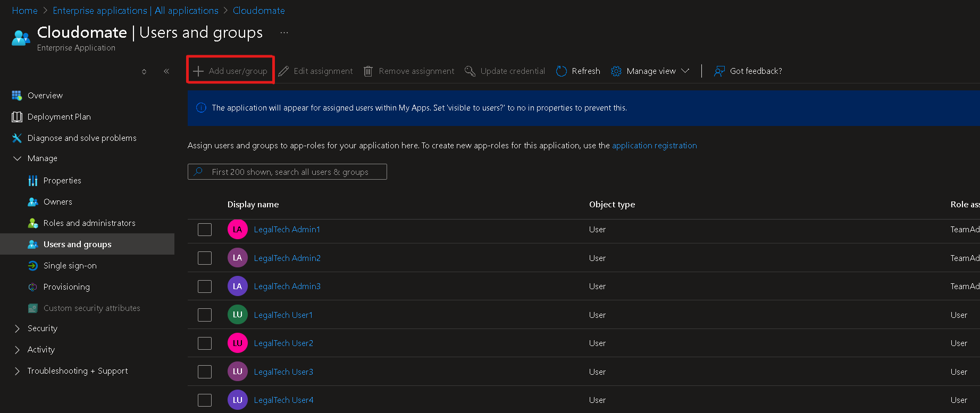Collapse the sidebar with double chevron icon
Viewport: 980px width, 413px height.
pos(166,71)
